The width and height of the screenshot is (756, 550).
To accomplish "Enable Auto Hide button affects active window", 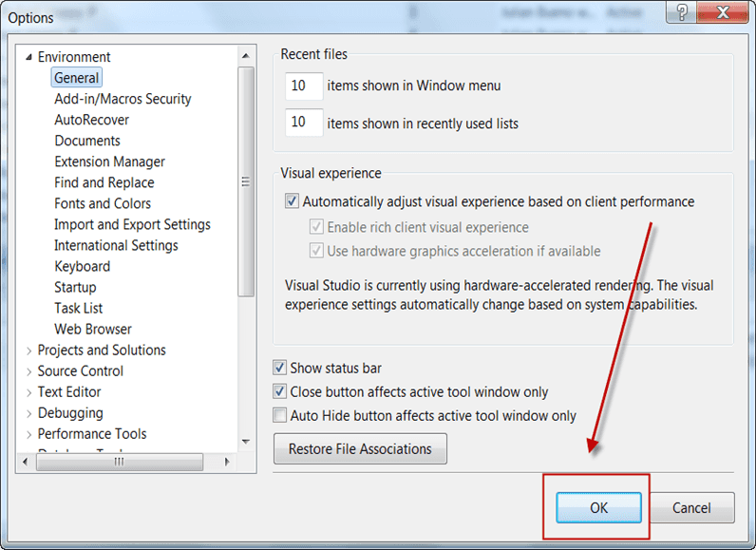I will (x=280, y=415).
